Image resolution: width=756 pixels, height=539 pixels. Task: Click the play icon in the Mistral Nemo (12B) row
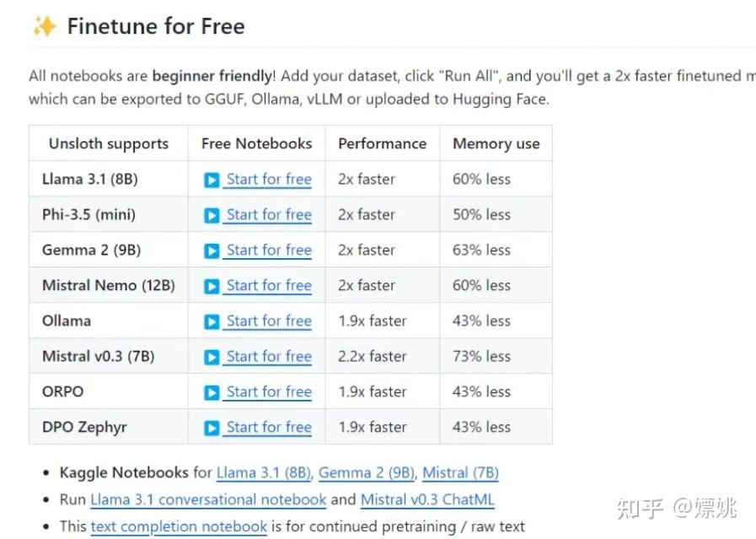pos(212,286)
